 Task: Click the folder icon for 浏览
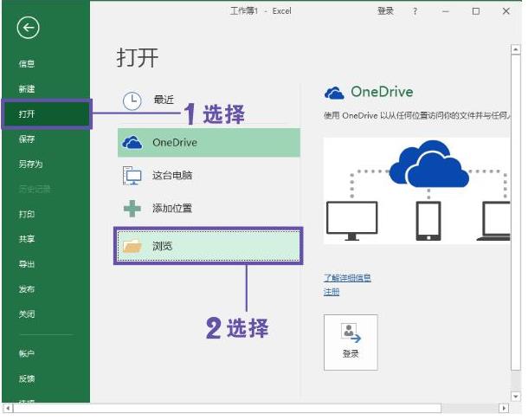click(132, 246)
